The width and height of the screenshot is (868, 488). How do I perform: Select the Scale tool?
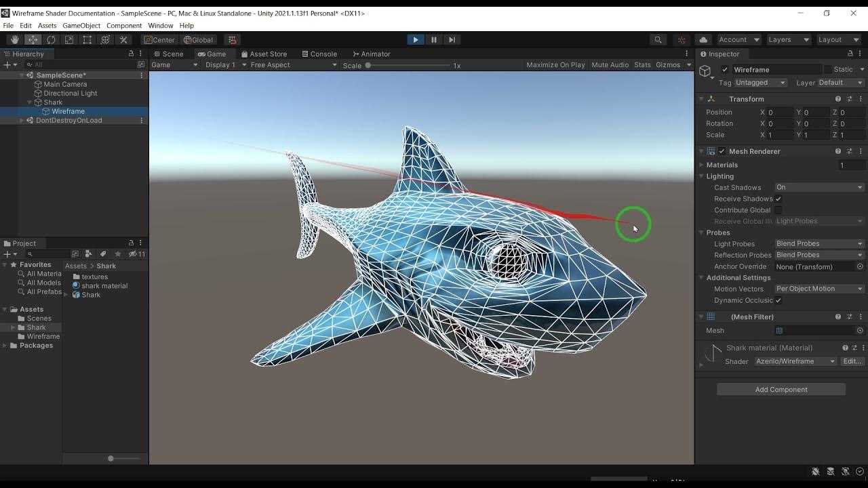[69, 40]
